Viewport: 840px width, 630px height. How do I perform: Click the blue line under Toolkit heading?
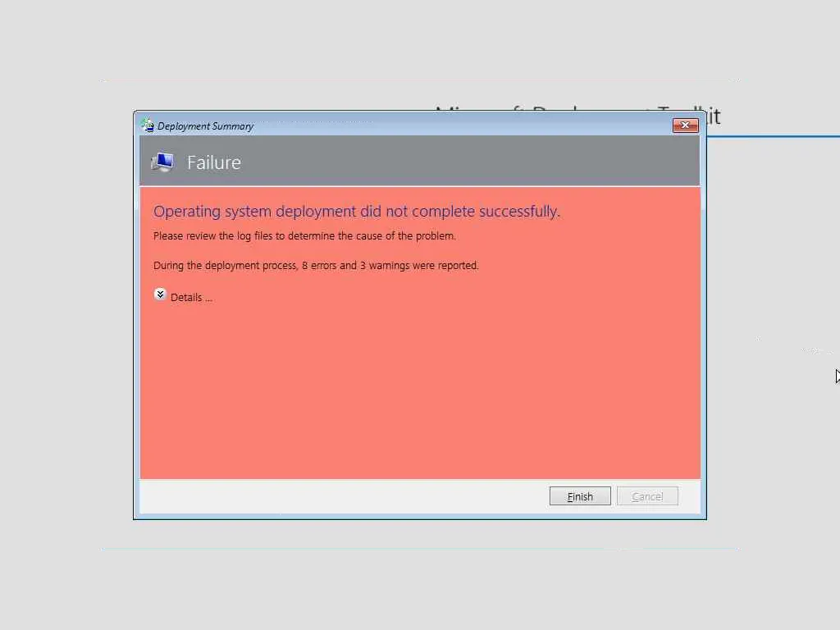pyautogui.click(x=773, y=137)
